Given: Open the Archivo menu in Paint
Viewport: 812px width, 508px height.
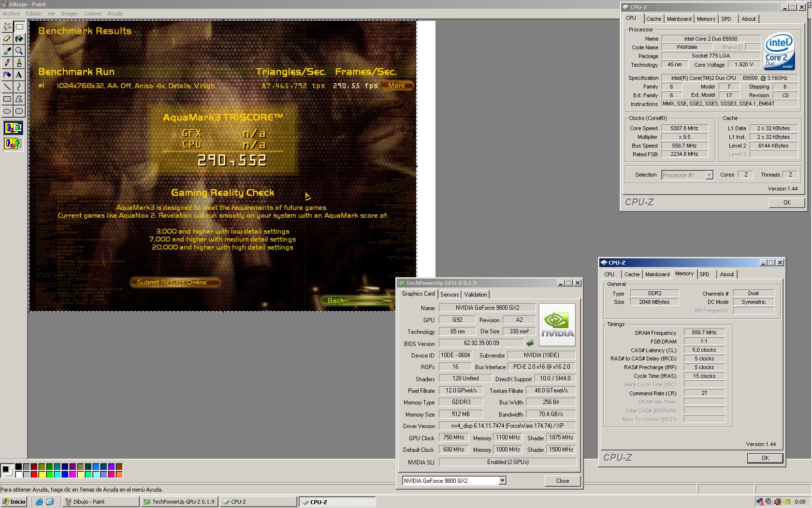Looking at the screenshot, I should click(x=11, y=14).
